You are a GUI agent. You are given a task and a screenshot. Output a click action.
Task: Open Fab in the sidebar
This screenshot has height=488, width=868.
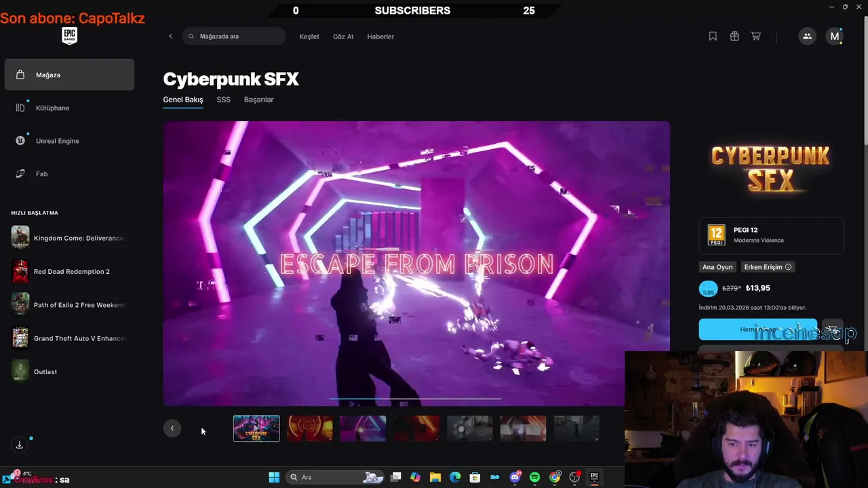[69, 174]
